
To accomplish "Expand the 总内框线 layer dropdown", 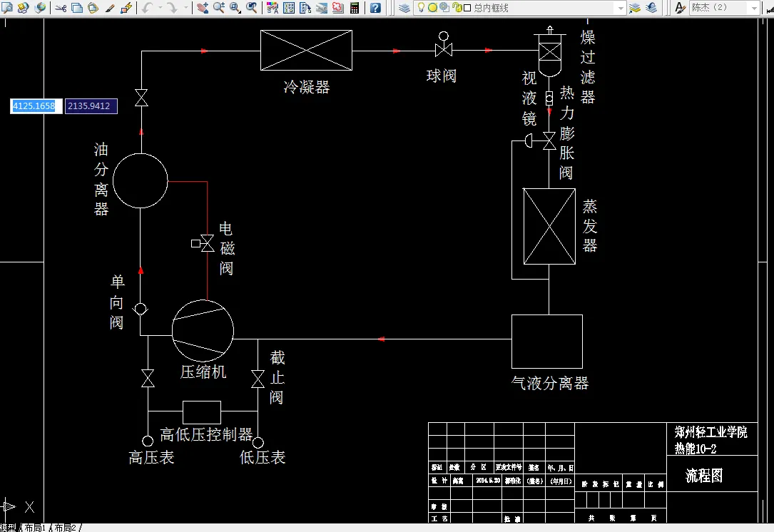I will click(621, 8).
